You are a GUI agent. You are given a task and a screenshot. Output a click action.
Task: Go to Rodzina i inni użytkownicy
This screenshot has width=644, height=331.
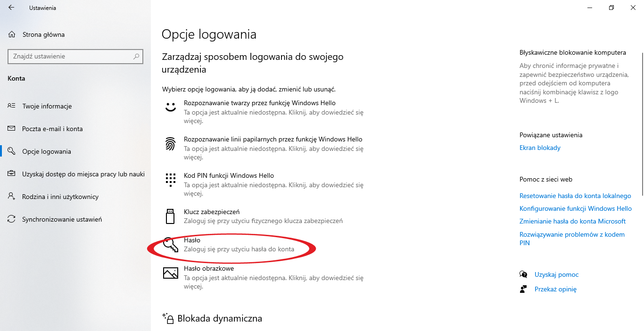(60, 197)
